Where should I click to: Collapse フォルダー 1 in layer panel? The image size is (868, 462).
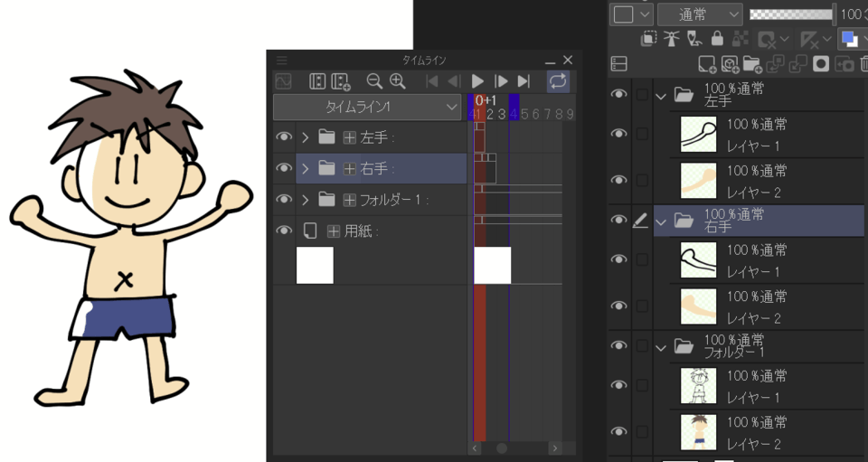tap(661, 347)
